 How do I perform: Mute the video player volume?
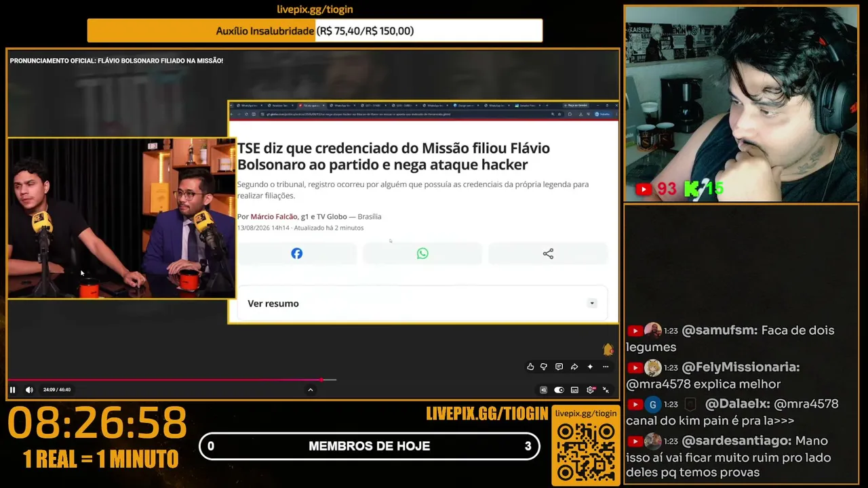[29, 390]
